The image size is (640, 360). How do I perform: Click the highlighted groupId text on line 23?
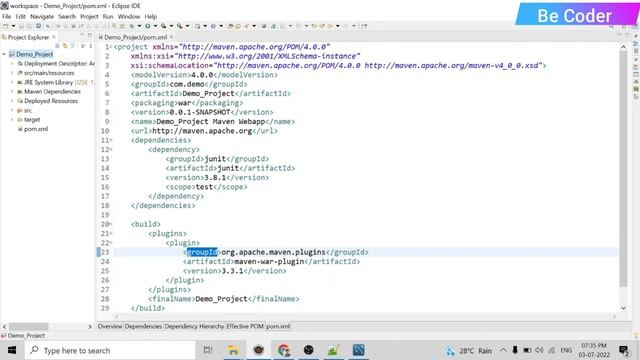(202, 252)
